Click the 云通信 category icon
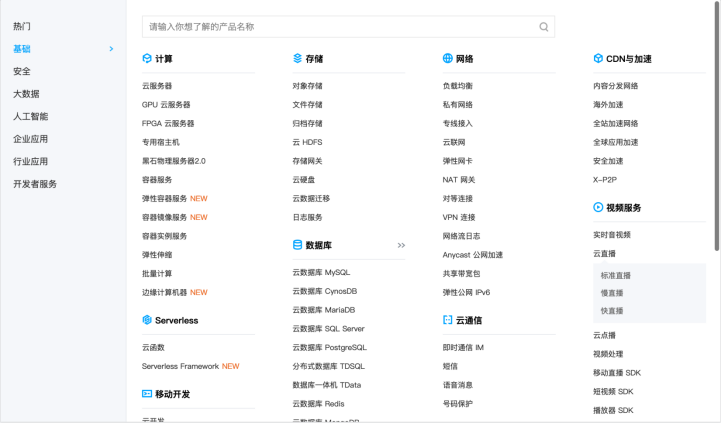Image resolution: width=721 pixels, height=423 pixels. coord(448,320)
